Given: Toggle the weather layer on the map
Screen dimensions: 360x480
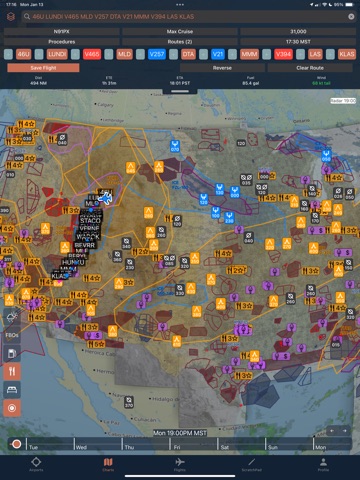Looking at the screenshot, I should pos(12,317).
